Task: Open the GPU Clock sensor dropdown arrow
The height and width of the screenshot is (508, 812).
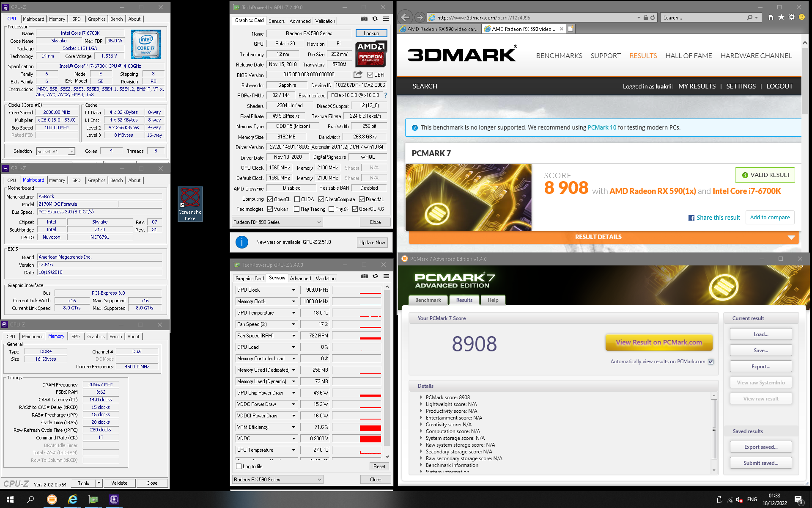Action: click(x=294, y=290)
